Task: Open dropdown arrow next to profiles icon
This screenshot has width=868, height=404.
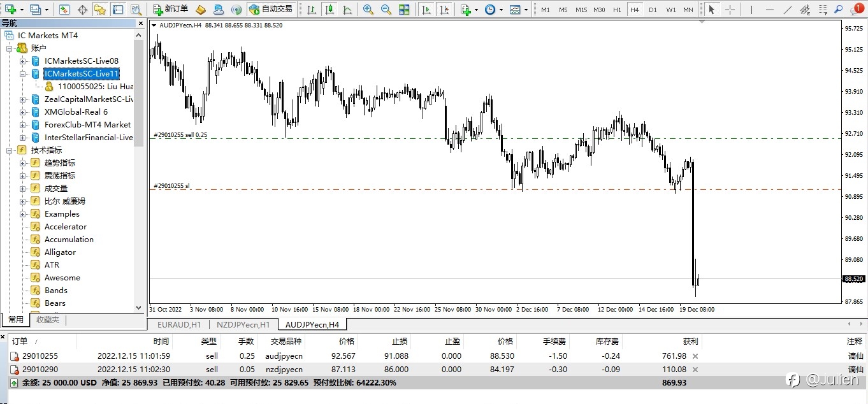Action: pyautogui.click(x=47, y=10)
